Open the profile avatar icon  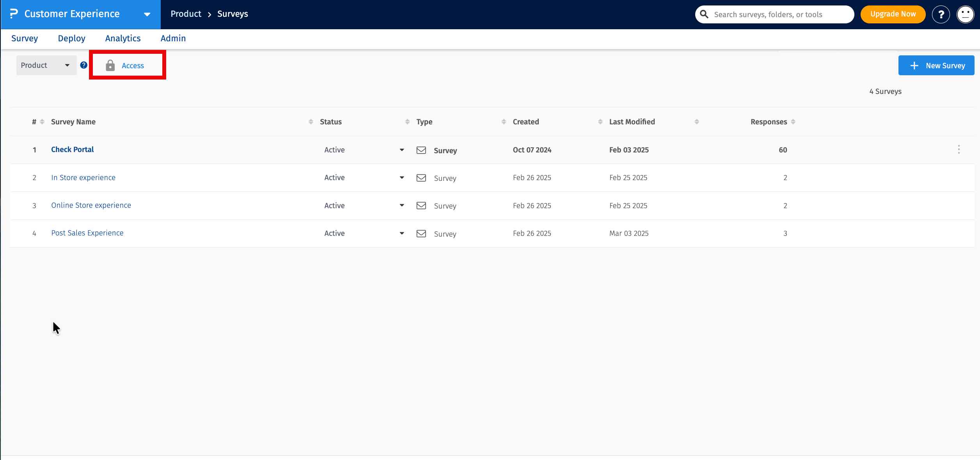[966, 14]
